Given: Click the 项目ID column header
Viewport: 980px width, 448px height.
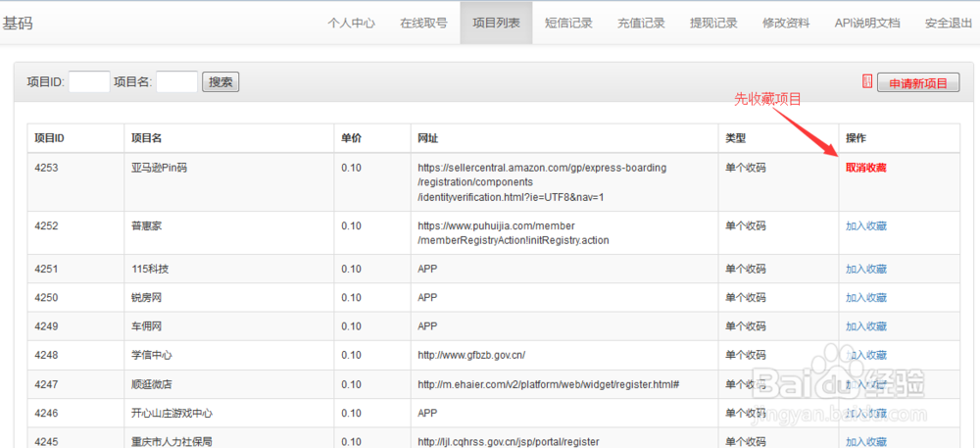Looking at the screenshot, I should (49, 138).
